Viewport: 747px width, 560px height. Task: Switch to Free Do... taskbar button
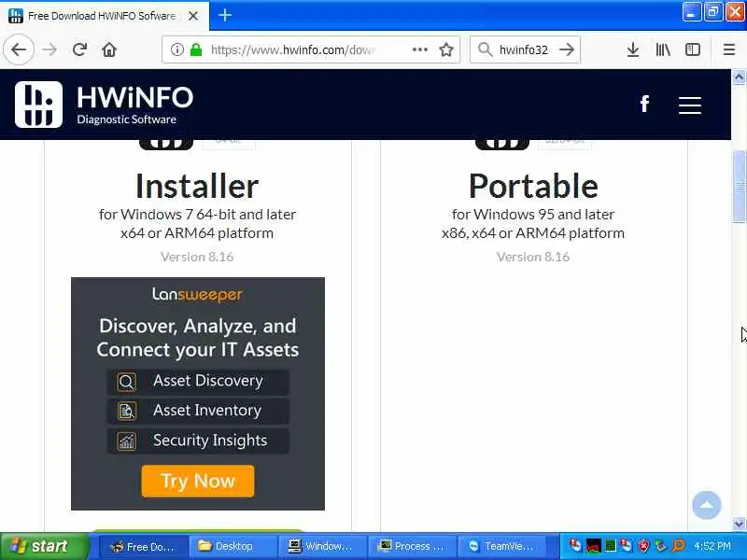point(143,547)
